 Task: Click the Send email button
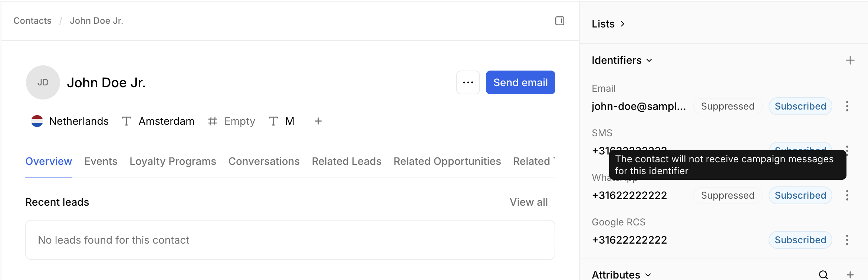pyautogui.click(x=520, y=82)
